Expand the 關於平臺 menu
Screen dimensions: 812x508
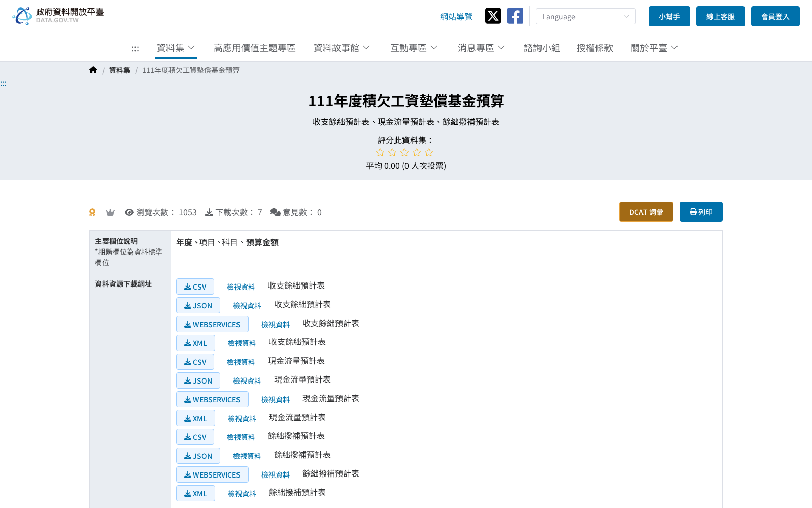click(655, 48)
